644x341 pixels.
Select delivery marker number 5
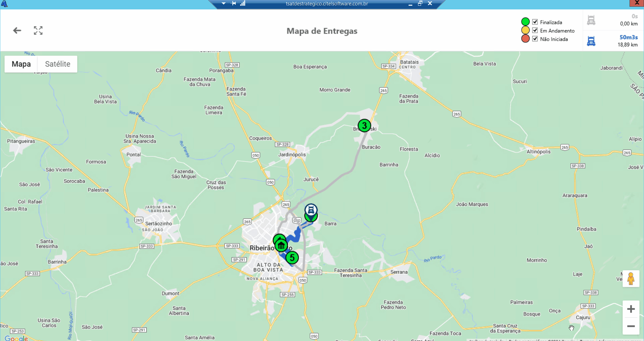pos(292,258)
